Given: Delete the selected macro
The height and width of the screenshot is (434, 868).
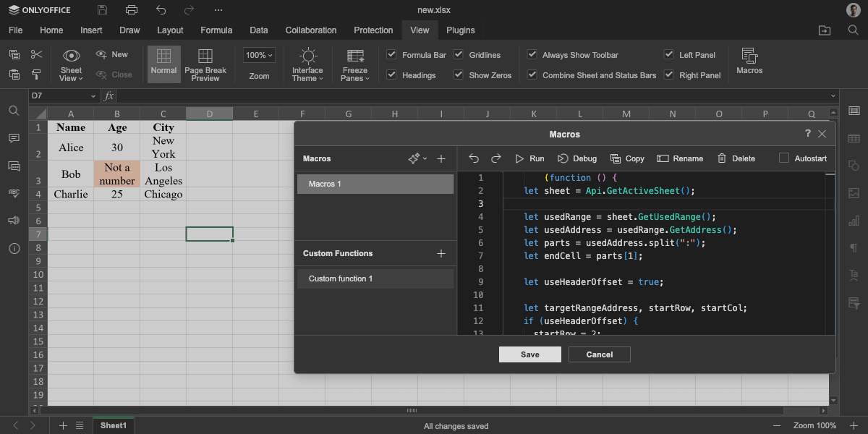Looking at the screenshot, I should point(736,158).
